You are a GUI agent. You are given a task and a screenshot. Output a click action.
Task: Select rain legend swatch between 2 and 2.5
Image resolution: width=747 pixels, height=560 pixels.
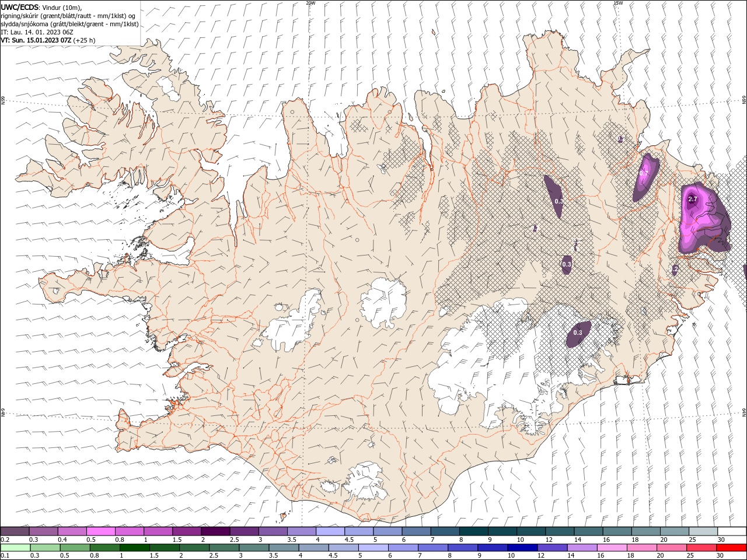point(194,548)
